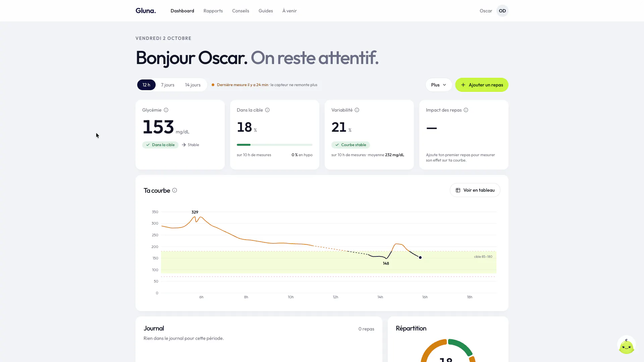Click the time-in-range progress bar
This screenshot has height=362, width=644.
(x=275, y=145)
